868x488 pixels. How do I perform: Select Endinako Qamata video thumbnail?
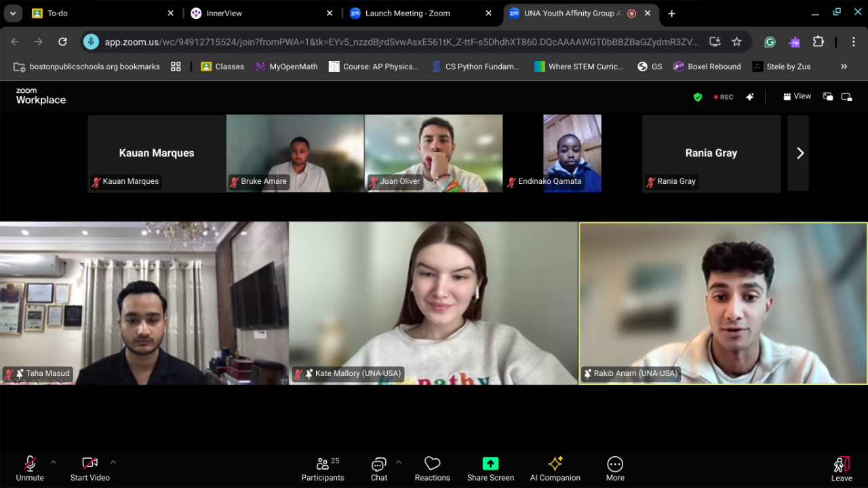coord(572,153)
